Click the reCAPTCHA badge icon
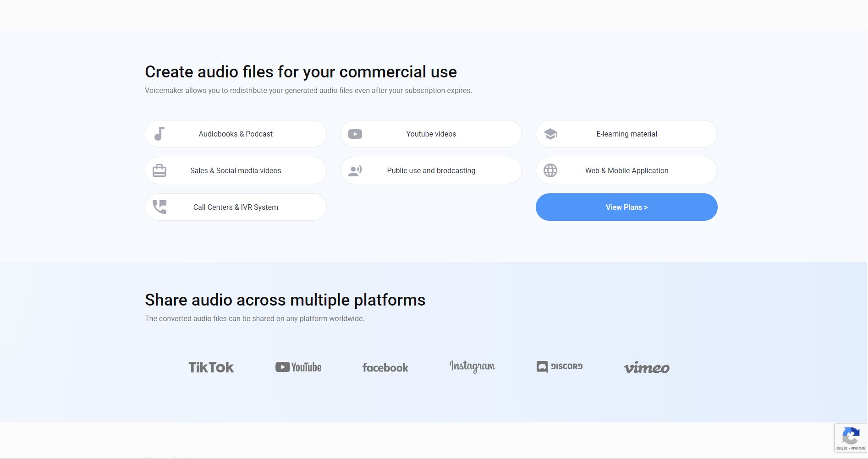The image size is (868, 459). point(851,436)
